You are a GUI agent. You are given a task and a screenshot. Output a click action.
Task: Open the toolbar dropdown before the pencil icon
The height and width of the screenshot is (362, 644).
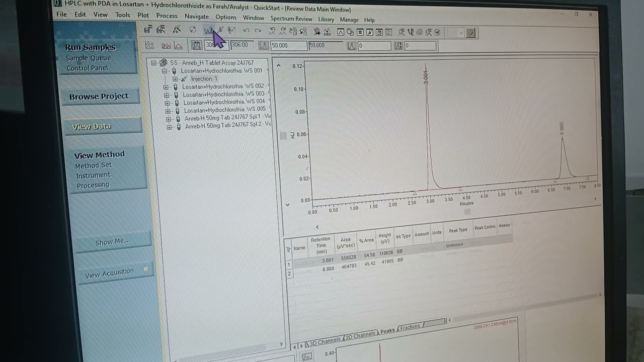[x=461, y=33]
